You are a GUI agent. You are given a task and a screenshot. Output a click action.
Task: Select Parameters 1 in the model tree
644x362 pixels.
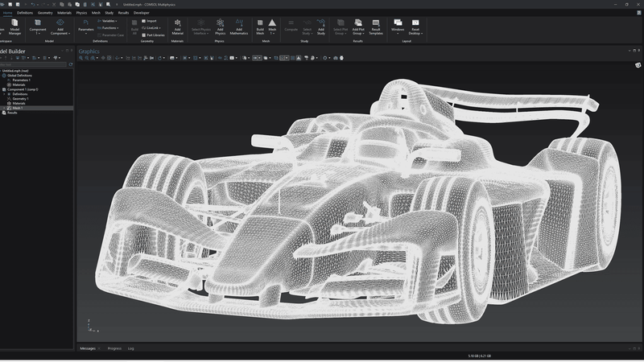pos(21,80)
